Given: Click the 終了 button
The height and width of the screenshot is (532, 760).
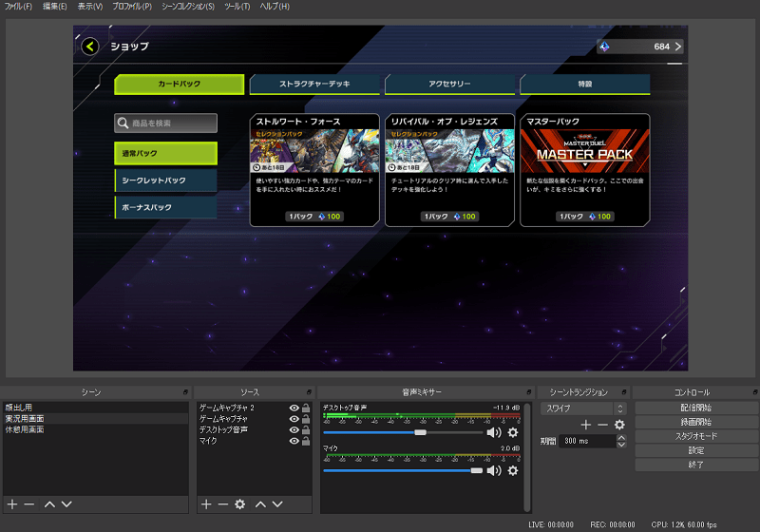Looking at the screenshot, I should [x=696, y=465].
